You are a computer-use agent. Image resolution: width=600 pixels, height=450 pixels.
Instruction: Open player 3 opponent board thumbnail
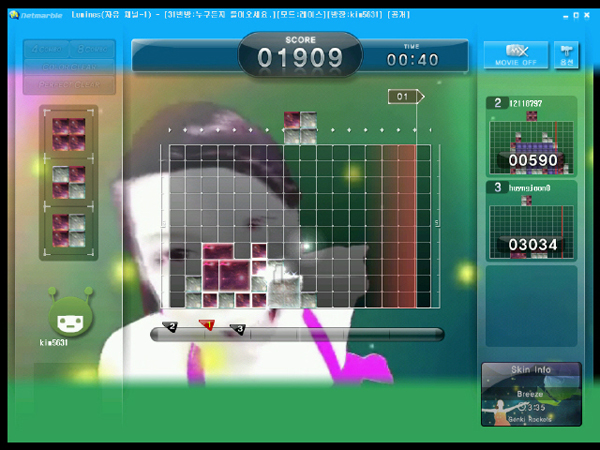531,223
